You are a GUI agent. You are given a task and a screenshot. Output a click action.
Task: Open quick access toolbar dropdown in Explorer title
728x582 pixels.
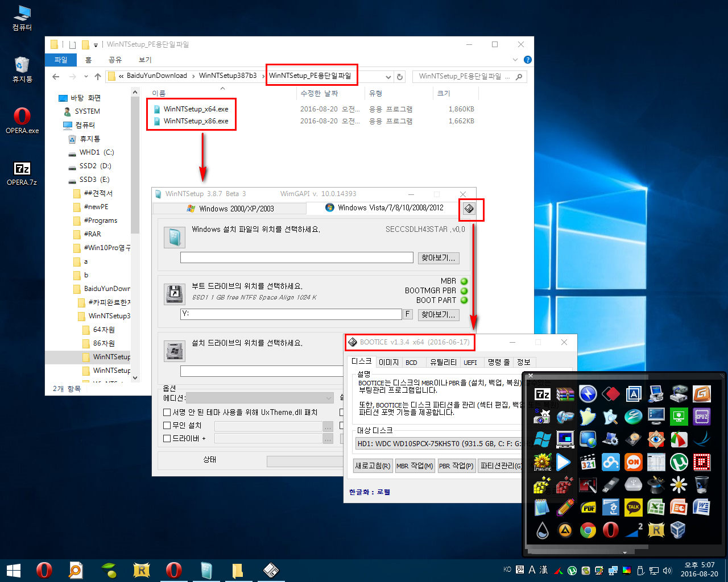click(96, 44)
